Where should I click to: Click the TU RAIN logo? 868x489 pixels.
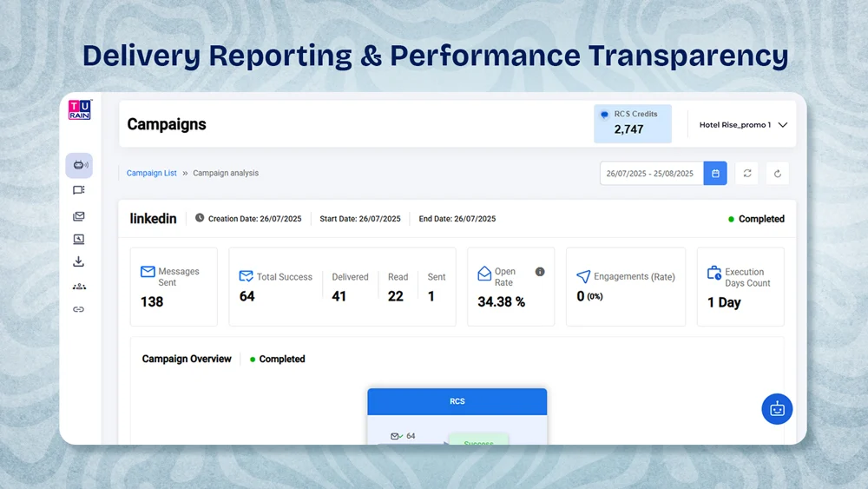pos(80,109)
